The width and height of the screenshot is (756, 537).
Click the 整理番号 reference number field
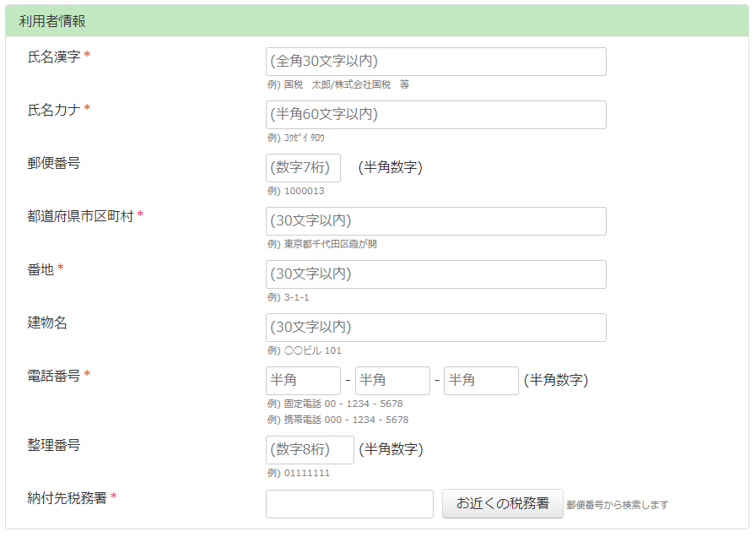(x=307, y=450)
